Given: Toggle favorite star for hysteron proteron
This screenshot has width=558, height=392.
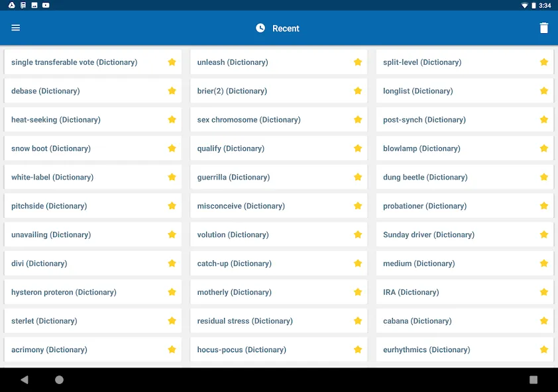Looking at the screenshot, I should (172, 292).
